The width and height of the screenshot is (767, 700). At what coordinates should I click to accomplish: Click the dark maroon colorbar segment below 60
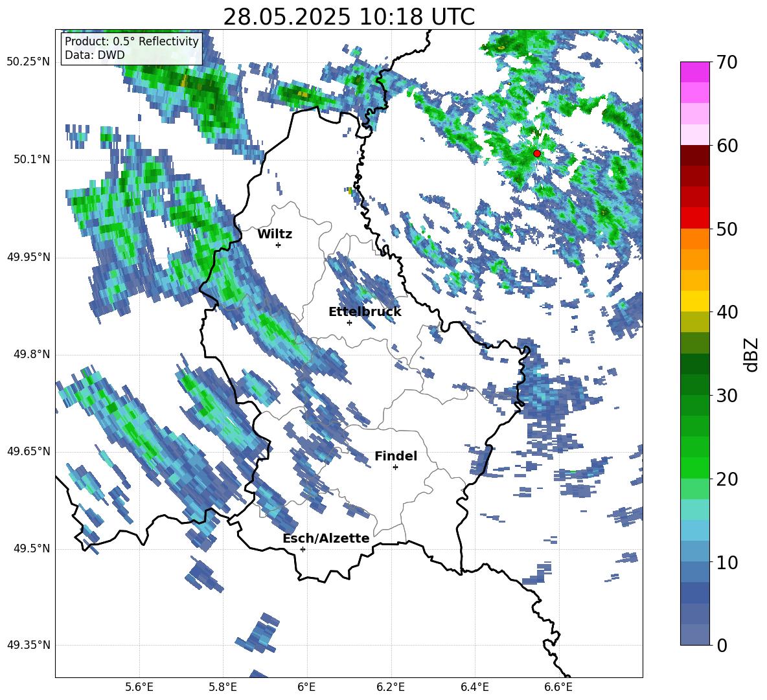694,155
